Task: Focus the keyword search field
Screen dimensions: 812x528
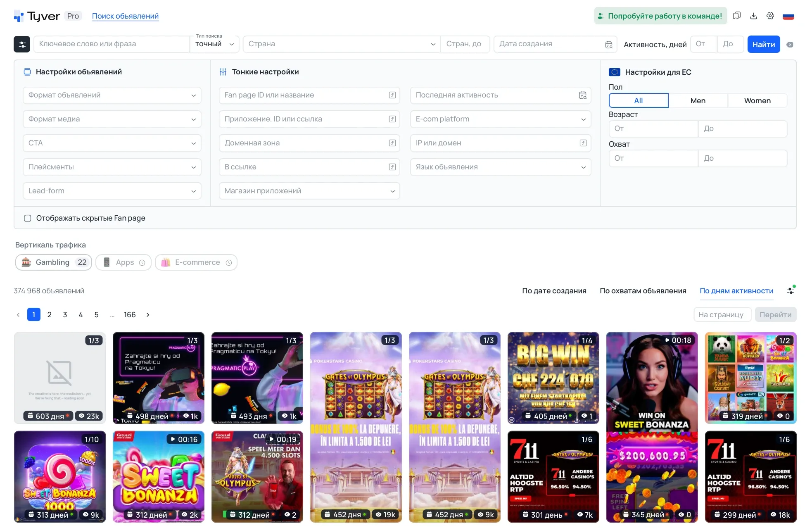Action: coord(112,44)
